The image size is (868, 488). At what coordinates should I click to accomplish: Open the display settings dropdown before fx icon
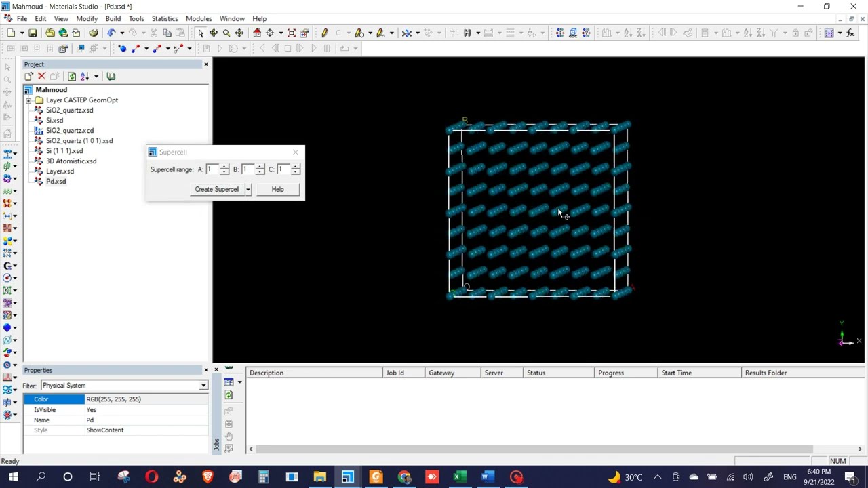(x=839, y=33)
